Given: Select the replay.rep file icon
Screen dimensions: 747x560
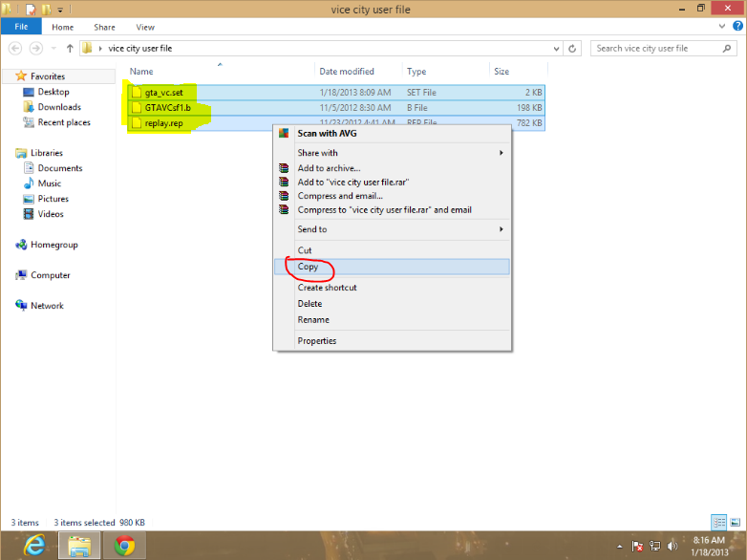Looking at the screenshot, I should pyautogui.click(x=137, y=123).
